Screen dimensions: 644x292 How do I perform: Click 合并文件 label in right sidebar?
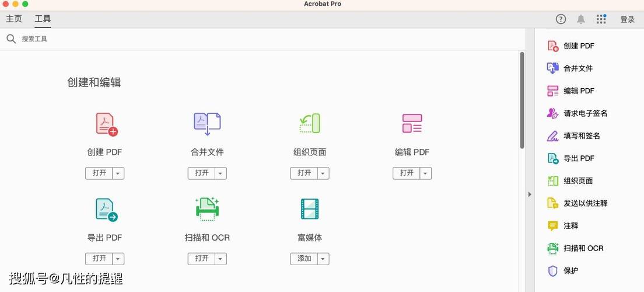[578, 68]
